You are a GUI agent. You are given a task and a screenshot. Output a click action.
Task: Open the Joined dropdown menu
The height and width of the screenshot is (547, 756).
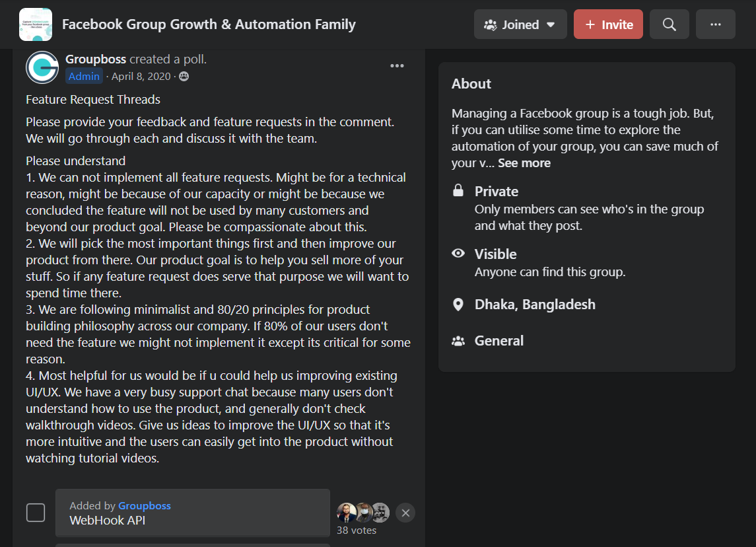(520, 24)
